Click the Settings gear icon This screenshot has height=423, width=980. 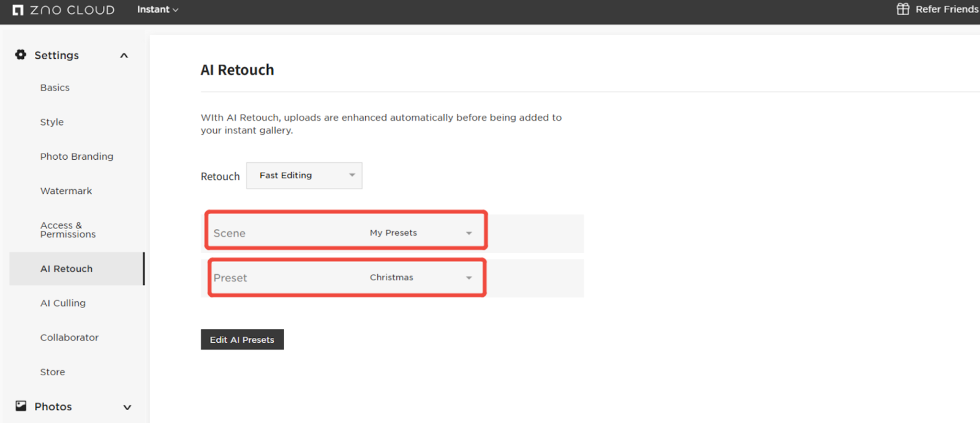[x=21, y=55]
